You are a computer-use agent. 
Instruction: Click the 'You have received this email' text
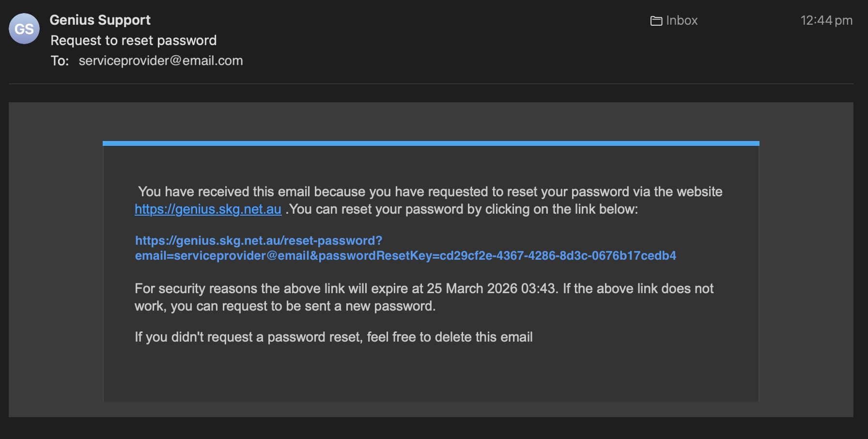pos(430,192)
